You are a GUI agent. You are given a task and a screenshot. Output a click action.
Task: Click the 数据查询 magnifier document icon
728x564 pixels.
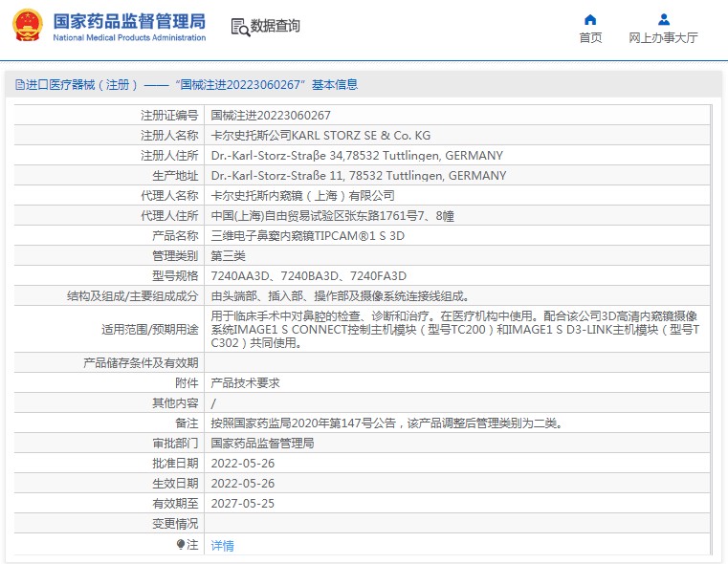pyautogui.click(x=239, y=26)
